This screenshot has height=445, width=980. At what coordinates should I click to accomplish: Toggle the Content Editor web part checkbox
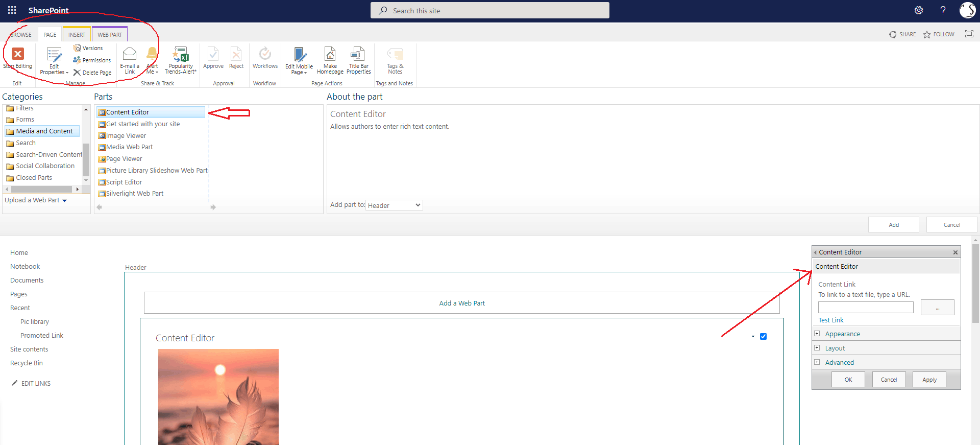(x=763, y=336)
